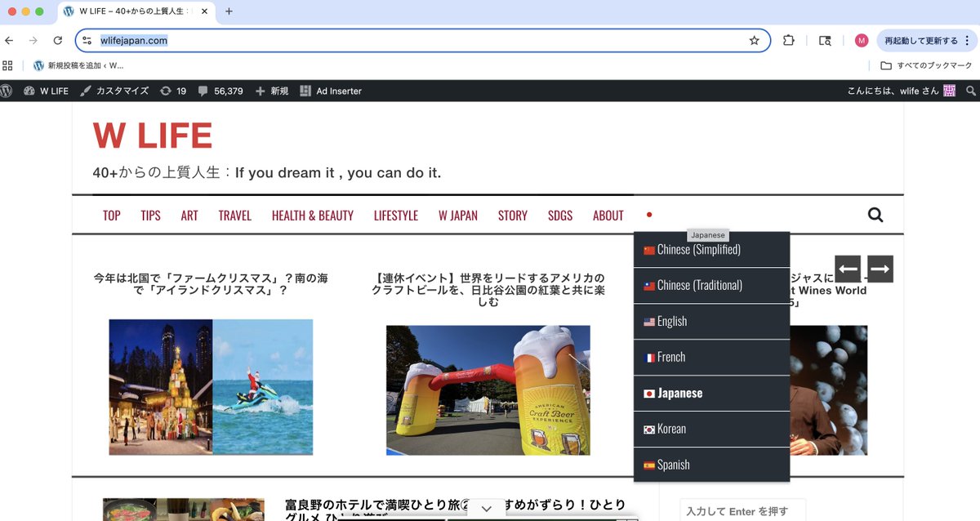The height and width of the screenshot is (521, 980).
Task: Open the LIFESTYLE navigation link
Action: coord(396,216)
